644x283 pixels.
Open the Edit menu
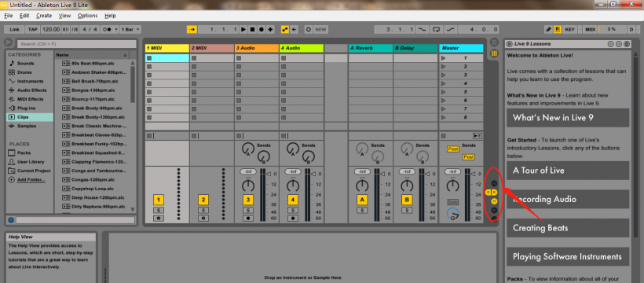pos(24,16)
